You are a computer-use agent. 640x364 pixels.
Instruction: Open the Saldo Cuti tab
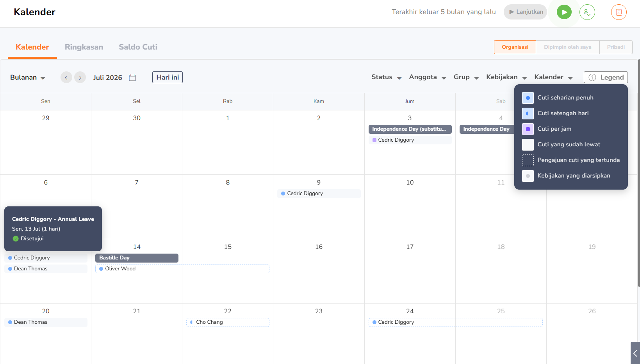(138, 47)
